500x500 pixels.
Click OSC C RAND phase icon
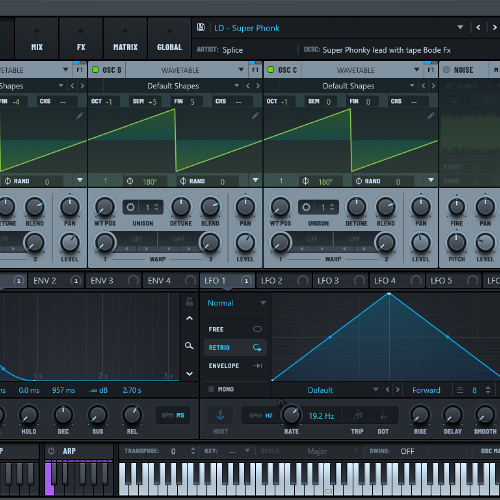[x=359, y=181]
